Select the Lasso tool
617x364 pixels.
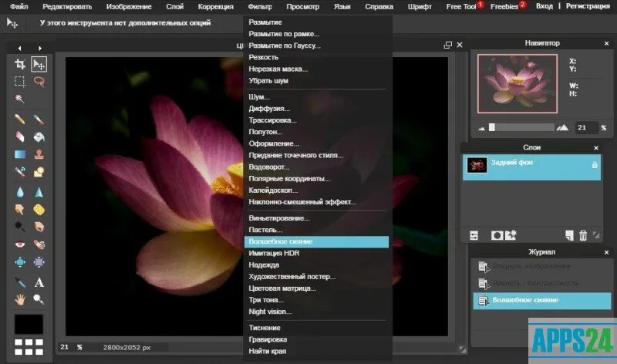(39, 81)
